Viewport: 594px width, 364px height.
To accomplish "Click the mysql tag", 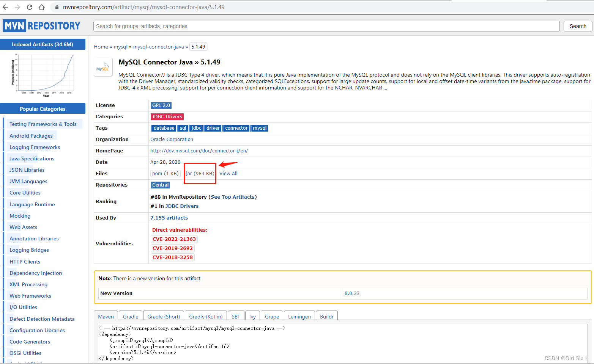I will [260, 128].
